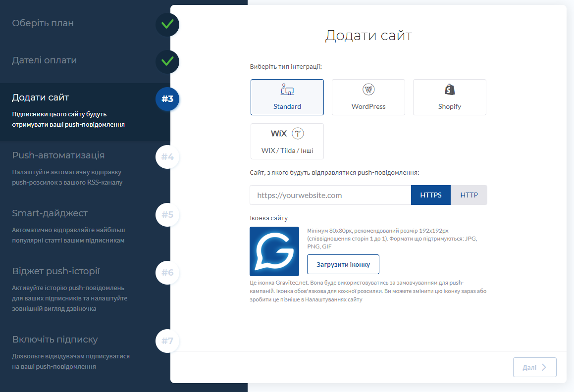Click the WiX logo icon

pos(278,134)
